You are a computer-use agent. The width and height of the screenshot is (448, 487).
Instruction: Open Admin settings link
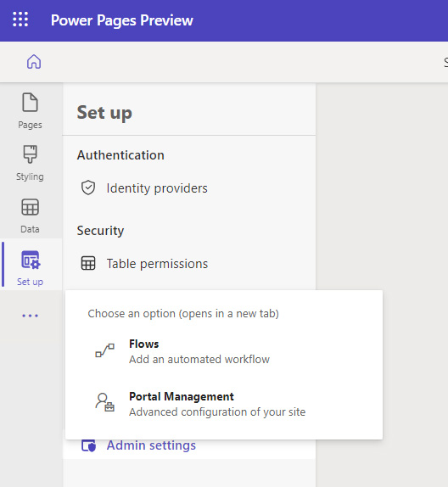(x=151, y=445)
